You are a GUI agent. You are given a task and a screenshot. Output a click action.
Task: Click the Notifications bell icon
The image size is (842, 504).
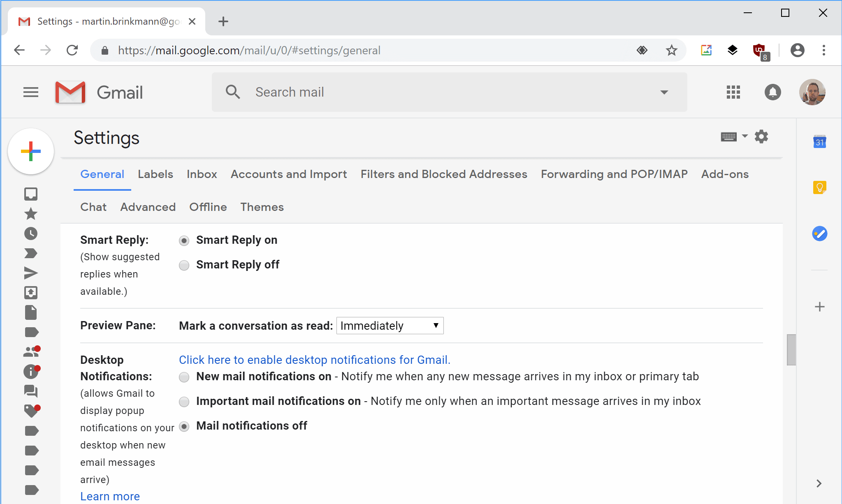[772, 92]
